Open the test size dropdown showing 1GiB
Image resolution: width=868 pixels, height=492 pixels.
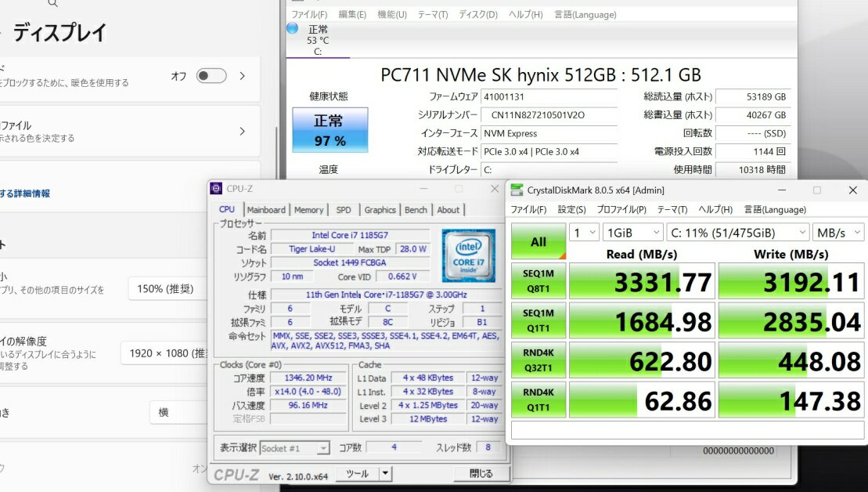(x=633, y=233)
